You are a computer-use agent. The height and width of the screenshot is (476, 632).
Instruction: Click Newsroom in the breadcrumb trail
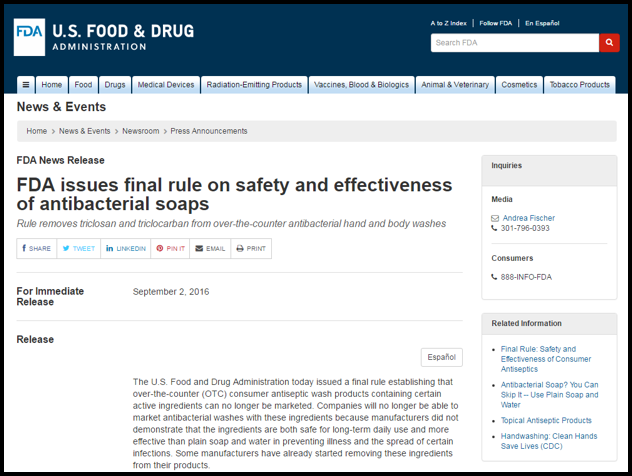coord(140,131)
